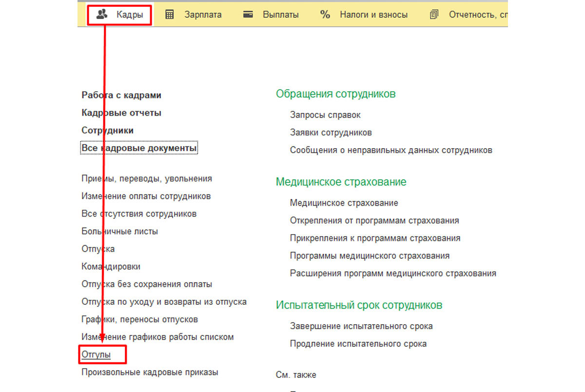Open Приемы, переводы, увольнения
The height and width of the screenshot is (392, 585).
point(147,178)
